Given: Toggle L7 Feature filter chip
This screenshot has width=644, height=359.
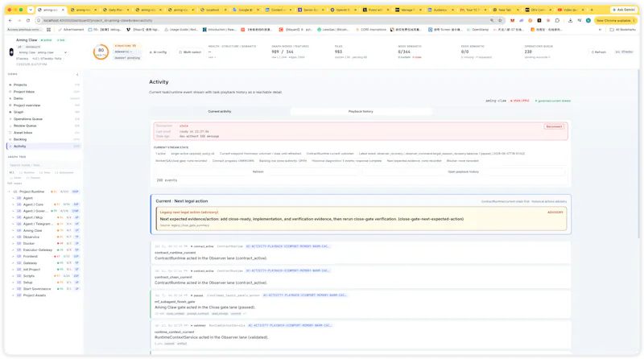Looking at the screenshot, I should point(33,178).
